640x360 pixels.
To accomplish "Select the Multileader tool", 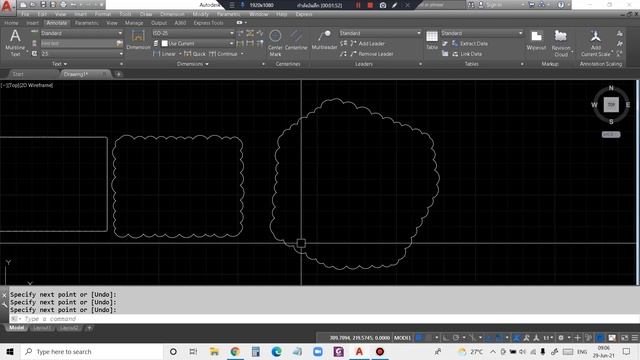I will (x=324, y=40).
